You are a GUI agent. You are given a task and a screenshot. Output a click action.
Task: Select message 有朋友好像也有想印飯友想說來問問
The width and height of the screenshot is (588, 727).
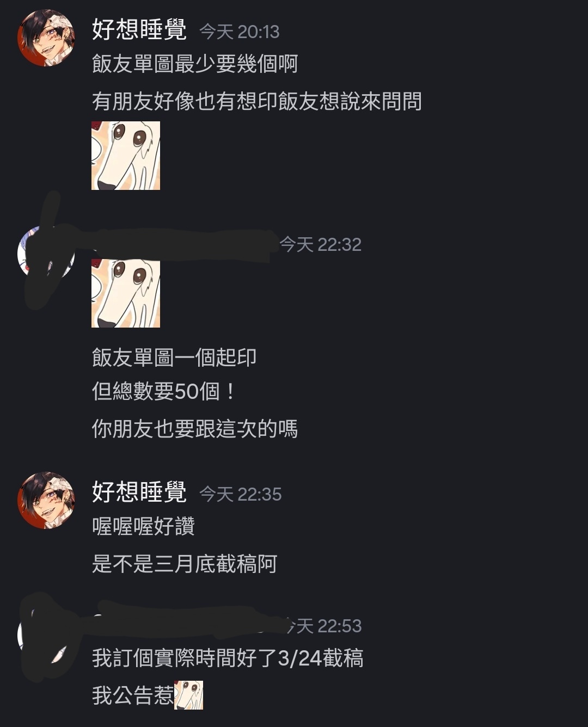pos(257,101)
